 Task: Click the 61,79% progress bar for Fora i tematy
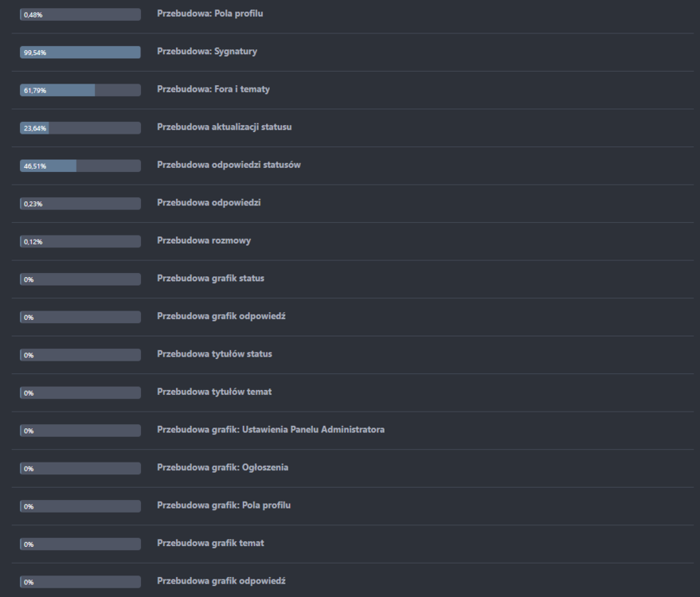80,90
